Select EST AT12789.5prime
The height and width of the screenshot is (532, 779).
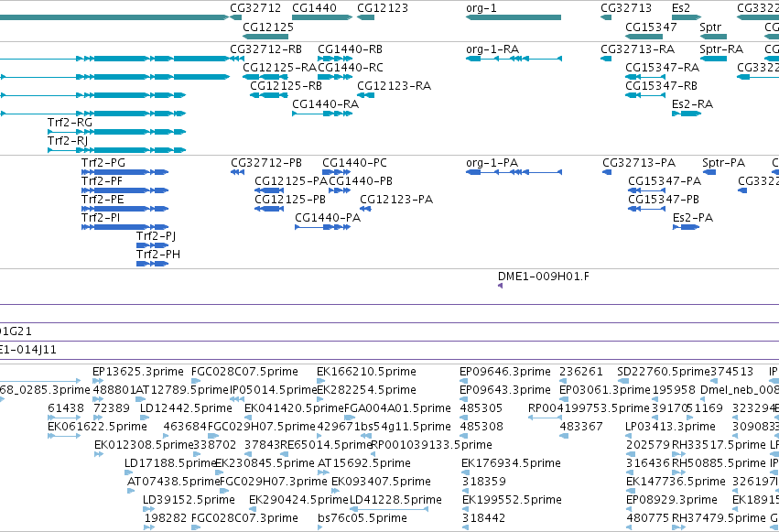182,390
